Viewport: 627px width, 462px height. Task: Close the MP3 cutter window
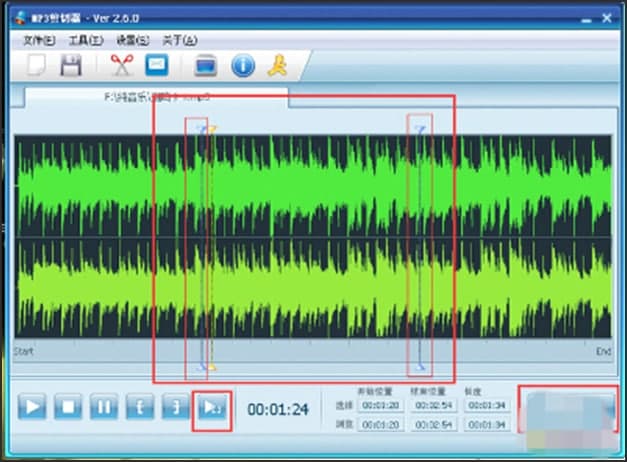(x=607, y=18)
